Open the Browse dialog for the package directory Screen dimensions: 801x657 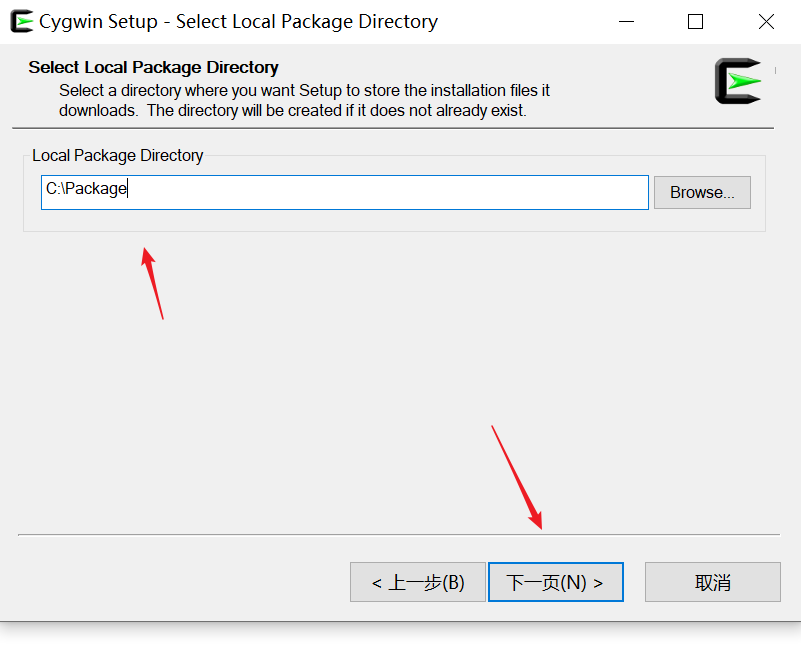click(x=701, y=192)
